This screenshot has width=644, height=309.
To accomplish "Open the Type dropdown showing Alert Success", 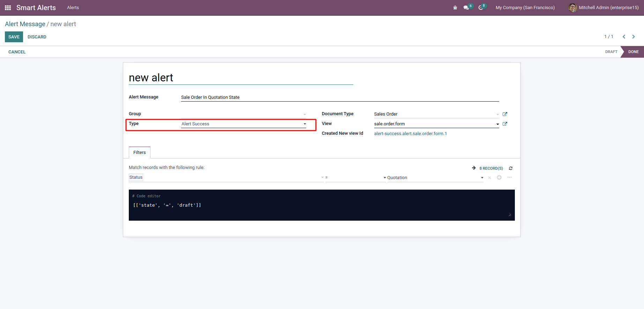I will (x=244, y=124).
